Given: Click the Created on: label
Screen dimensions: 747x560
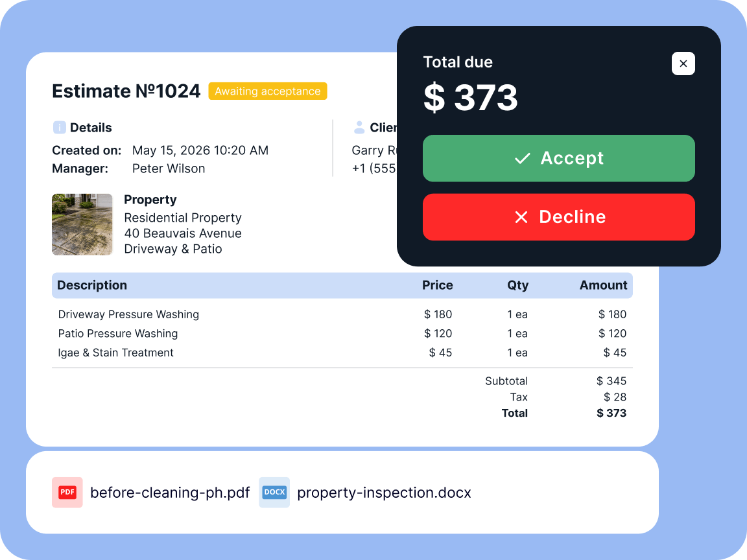Looking at the screenshot, I should [x=87, y=150].
